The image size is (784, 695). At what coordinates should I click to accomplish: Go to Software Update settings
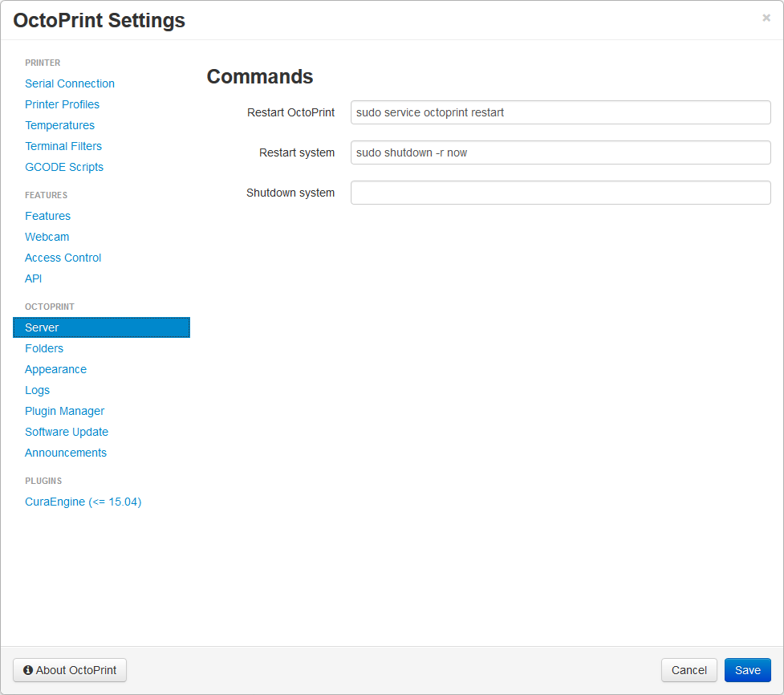pyautogui.click(x=67, y=432)
